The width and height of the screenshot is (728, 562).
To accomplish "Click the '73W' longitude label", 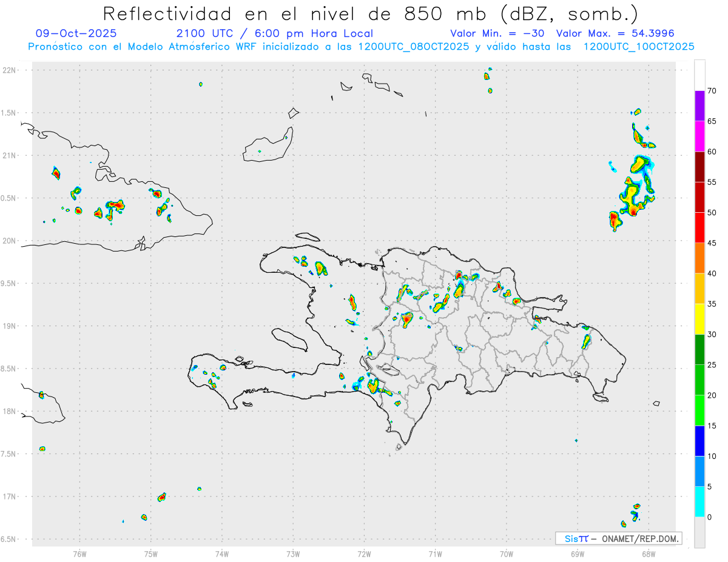I will [x=293, y=554].
